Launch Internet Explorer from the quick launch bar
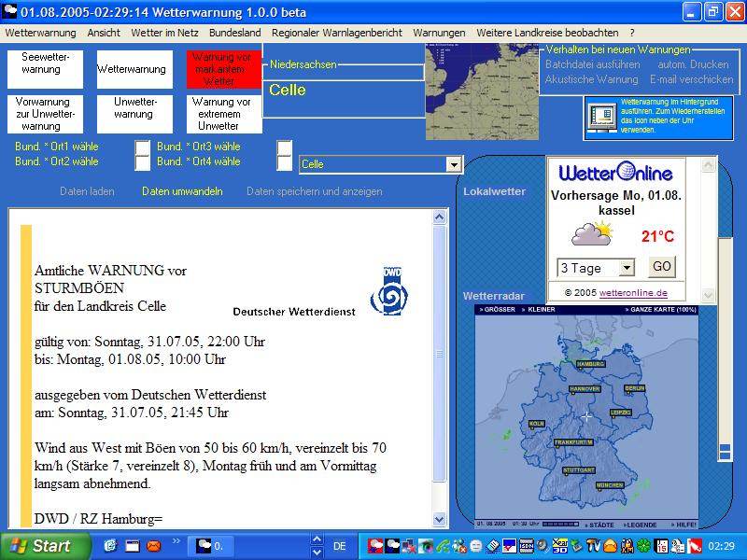 pos(111,545)
